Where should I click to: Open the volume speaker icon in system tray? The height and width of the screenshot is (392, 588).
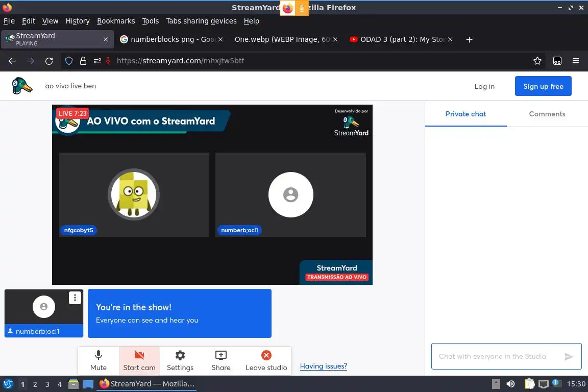pos(510,384)
